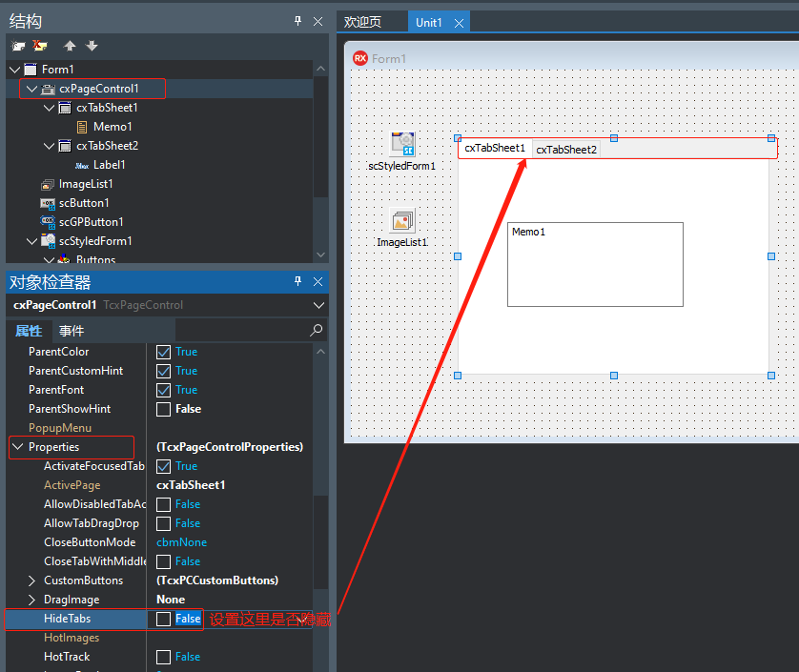Click the delete item icon in Structure toolbar
This screenshot has width=799, height=672.
(39, 46)
